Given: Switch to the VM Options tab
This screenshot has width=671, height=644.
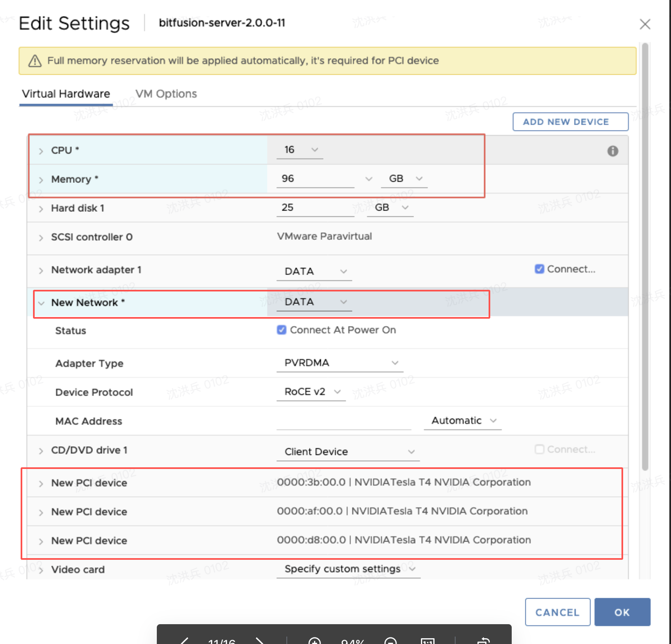Looking at the screenshot, I should pos(166,94).
